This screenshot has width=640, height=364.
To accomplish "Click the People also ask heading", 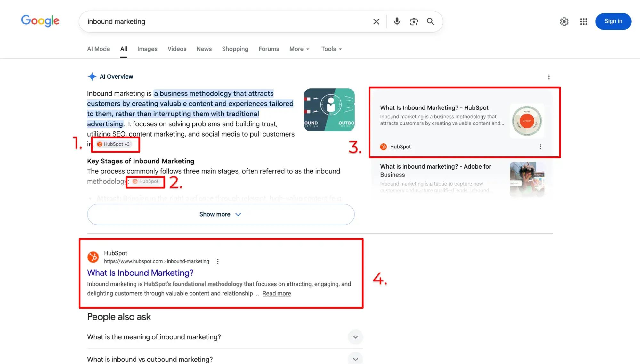I will click(x=119, y=317).
